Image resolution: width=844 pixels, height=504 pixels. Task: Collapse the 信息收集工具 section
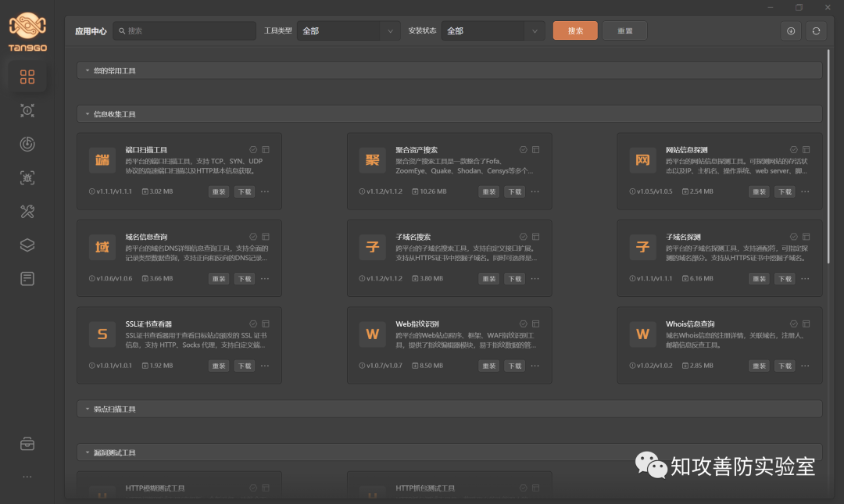[449, 114]
